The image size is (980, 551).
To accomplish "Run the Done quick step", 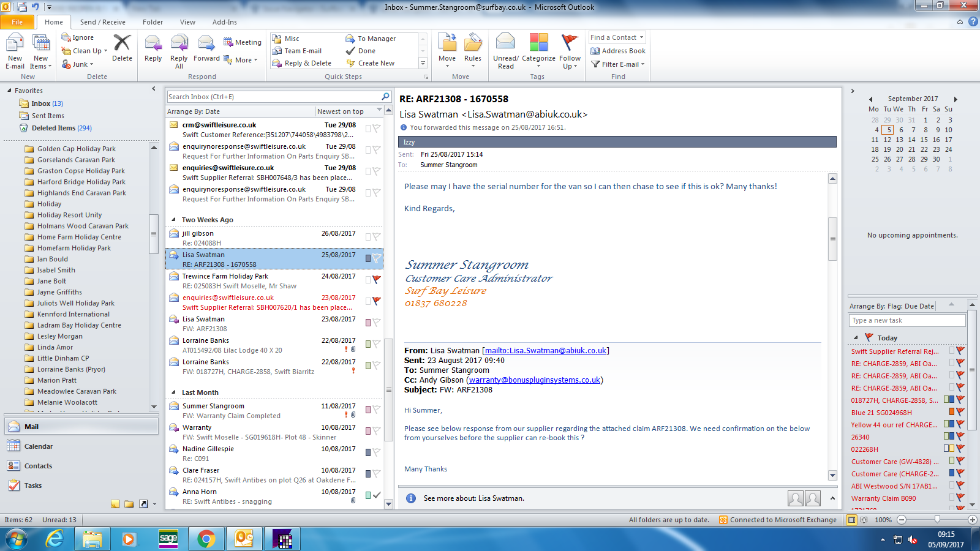I will [x=361, y=51].
